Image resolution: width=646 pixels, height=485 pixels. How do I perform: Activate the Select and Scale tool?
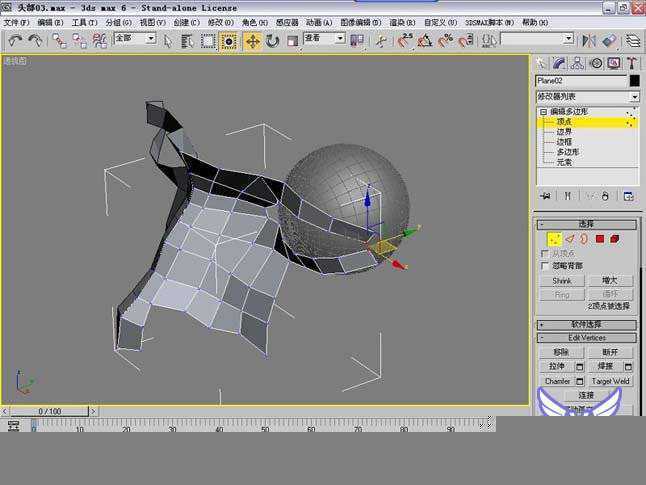coord(293,41)
